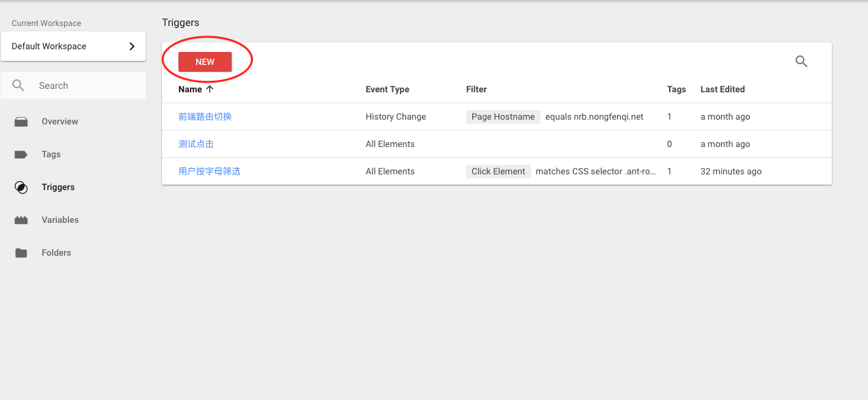Image resolution: width=868 pixels, height=400 pixels.
Task: Navigate to Tags section
Action: pos(51,155)
